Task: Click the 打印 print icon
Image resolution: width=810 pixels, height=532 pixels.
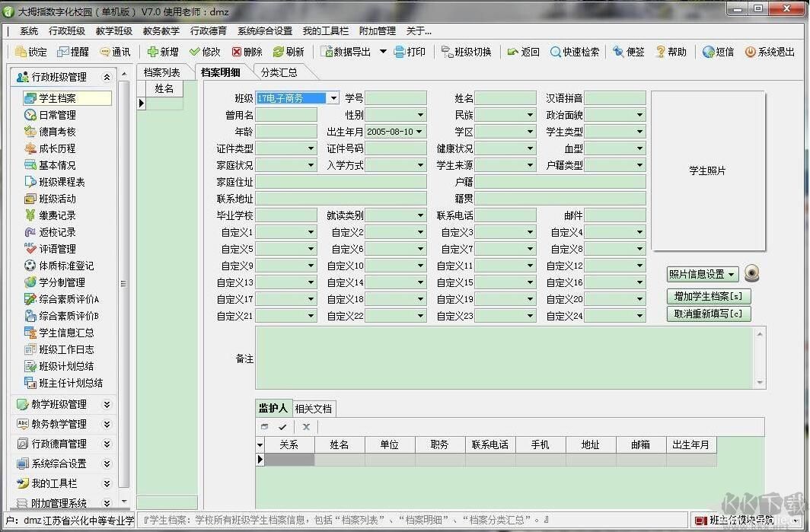Action: [400, 52]
